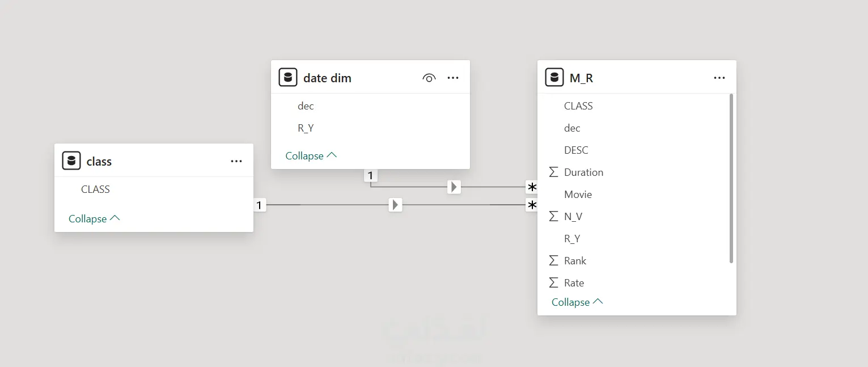Image resolution: width=868 pixels, height=367 pixels.
Task: Open more options for date dim table
Action: pos(453,78)
